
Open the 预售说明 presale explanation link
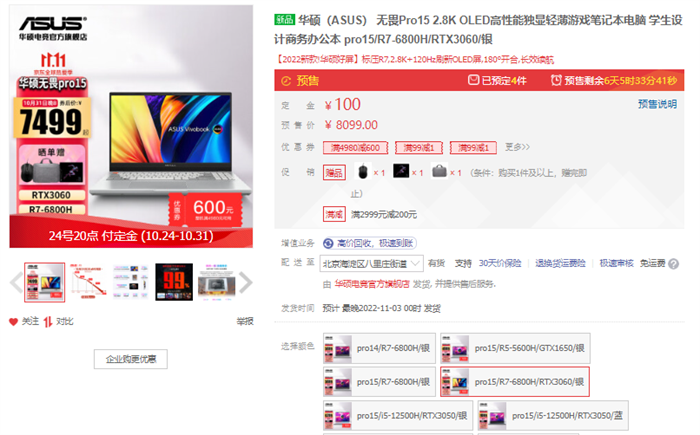[x=657, y=104]
